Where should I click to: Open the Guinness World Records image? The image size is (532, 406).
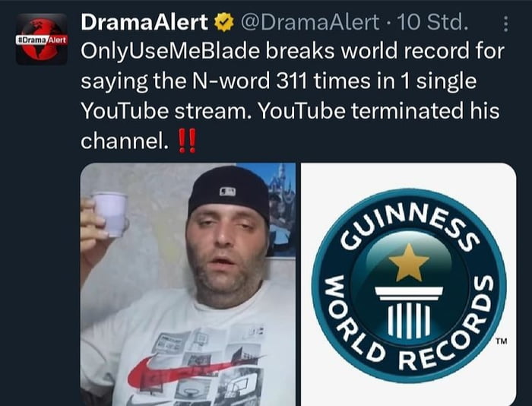pos(409,284)
